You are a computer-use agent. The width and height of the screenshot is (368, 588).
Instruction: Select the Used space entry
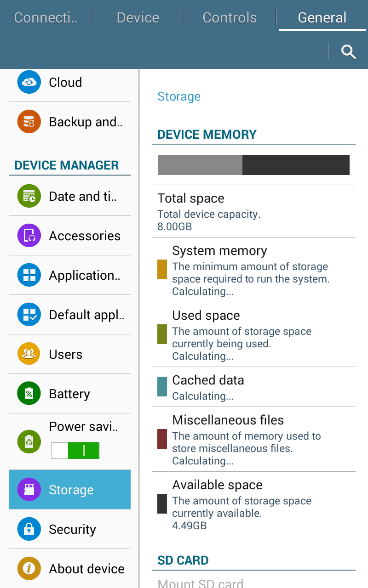coord(254,334)
